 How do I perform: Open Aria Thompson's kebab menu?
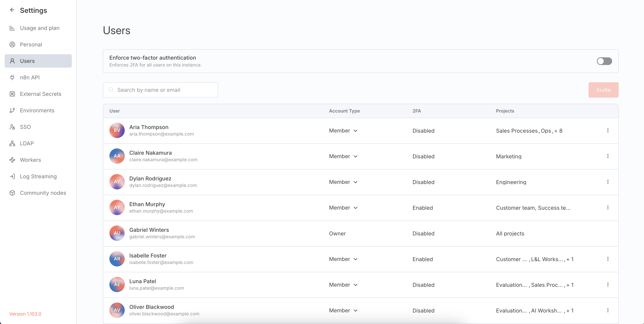click(608, 130)
